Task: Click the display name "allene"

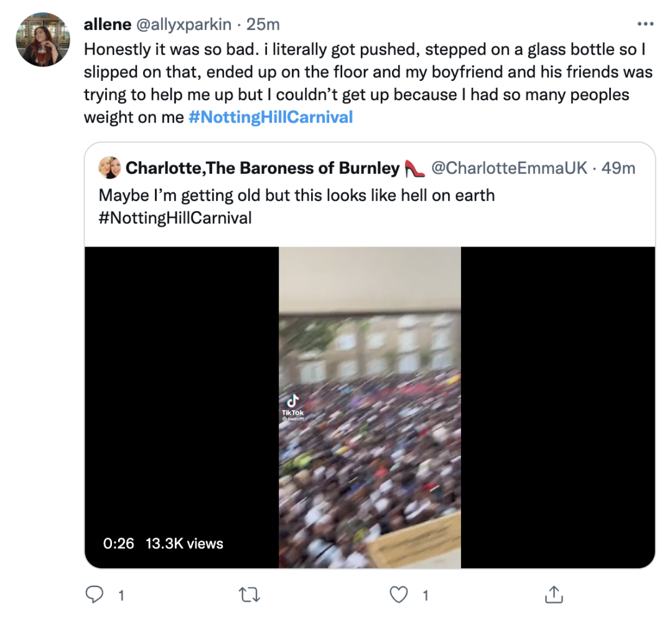Action: [106, 24]
